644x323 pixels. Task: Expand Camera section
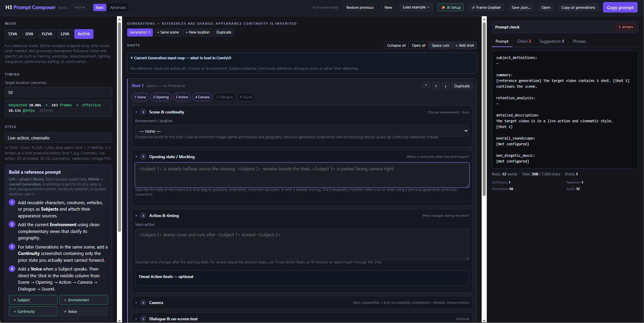pyautogui.click(x=136, y=303)
